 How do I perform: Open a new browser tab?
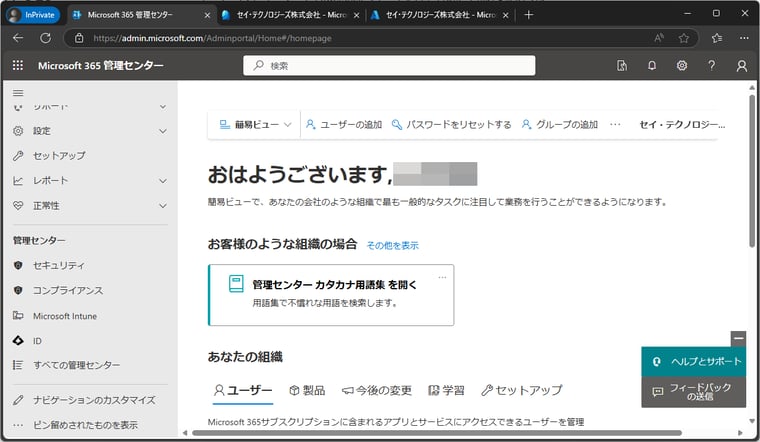pos(529,15)
